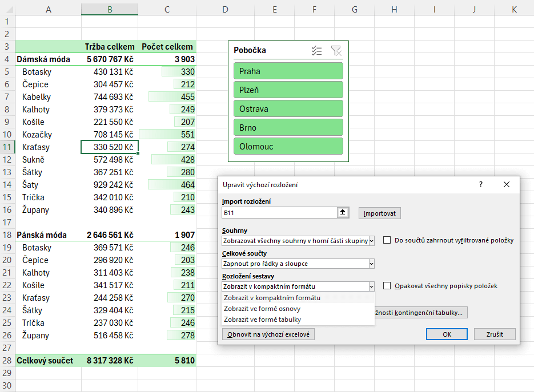Open the Souhrny dropdown

[x=371, y=241]
